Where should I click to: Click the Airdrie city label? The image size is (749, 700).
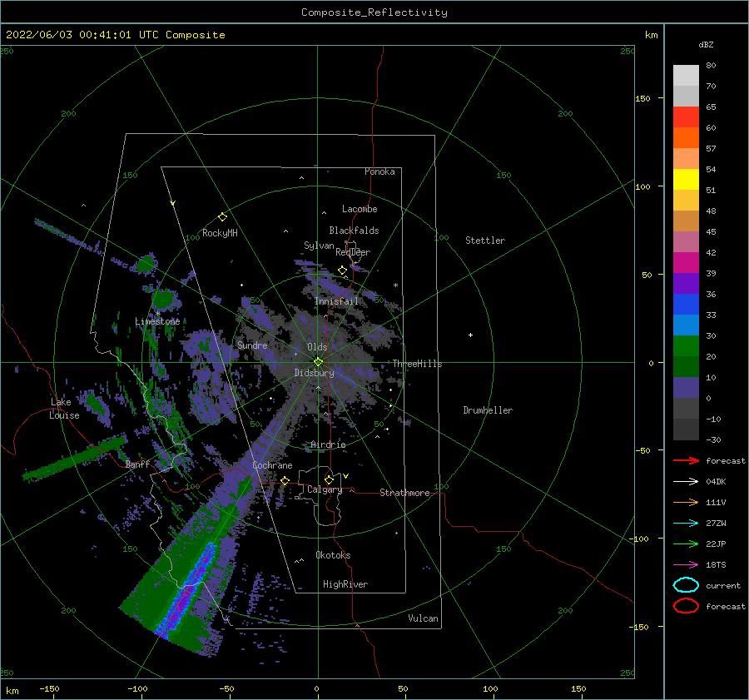(328, 444)
